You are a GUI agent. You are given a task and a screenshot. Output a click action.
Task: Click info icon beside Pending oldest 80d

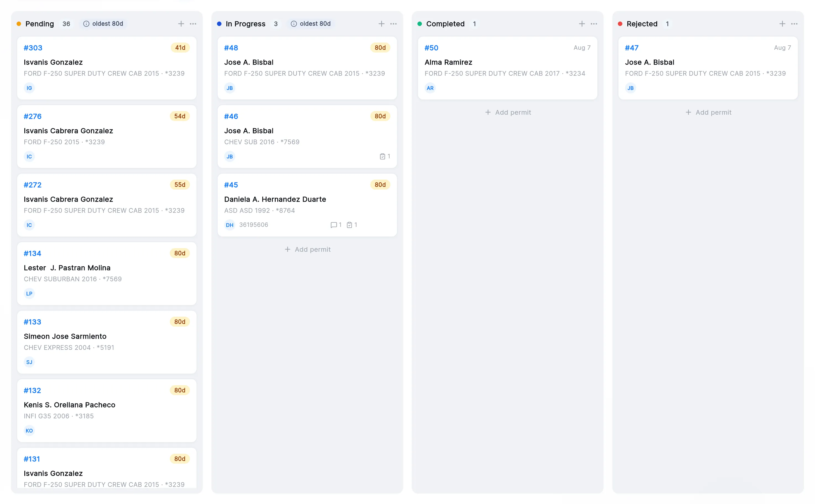pos(86,24)
